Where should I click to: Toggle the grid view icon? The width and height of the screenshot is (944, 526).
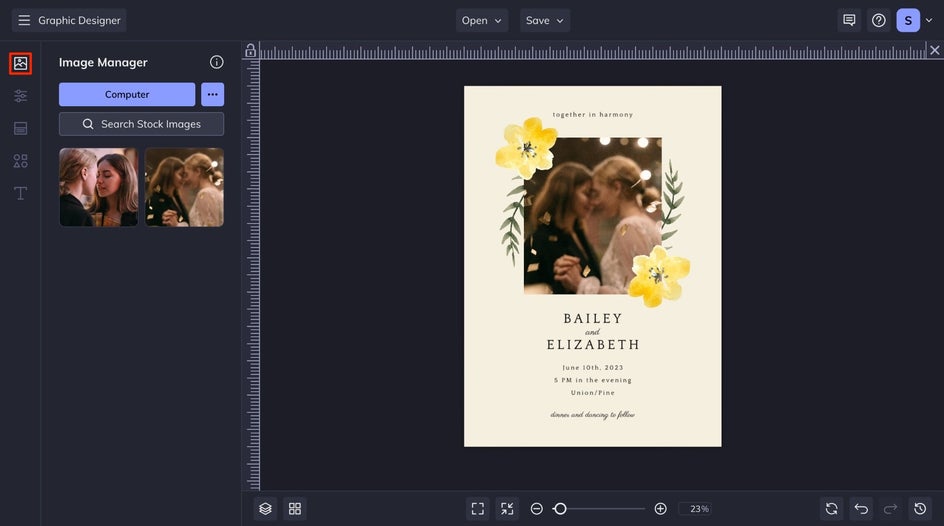pyautogui.click(x=295, y=509)
